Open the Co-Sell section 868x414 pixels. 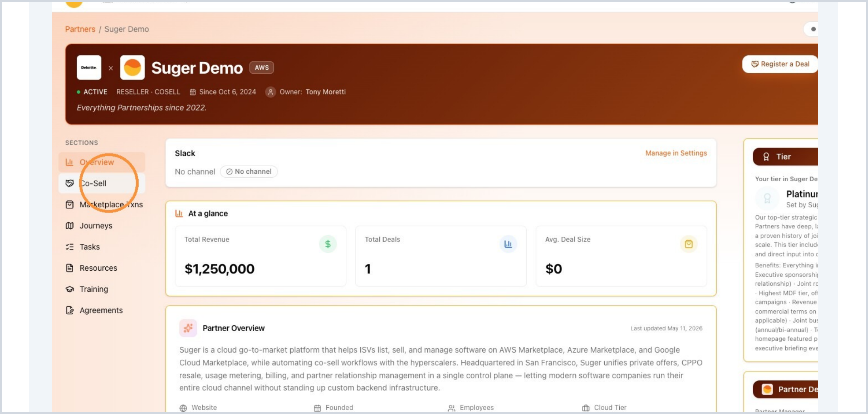click(102, 183)
